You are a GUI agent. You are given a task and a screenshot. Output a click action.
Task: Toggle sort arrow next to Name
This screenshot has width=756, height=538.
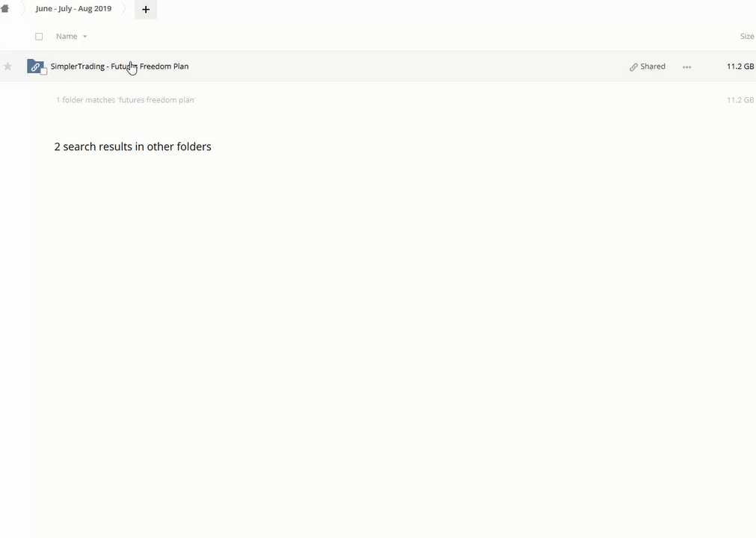[x=84, y=37]
